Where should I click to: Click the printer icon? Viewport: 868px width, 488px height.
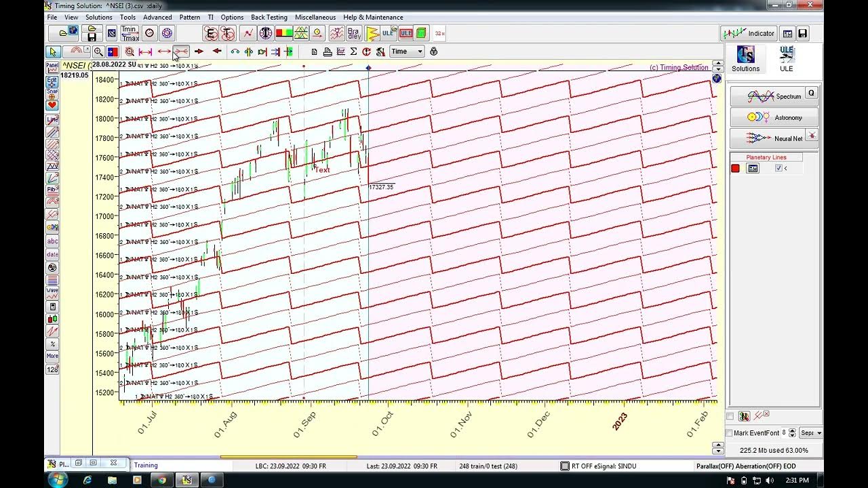tap(328, 52)
